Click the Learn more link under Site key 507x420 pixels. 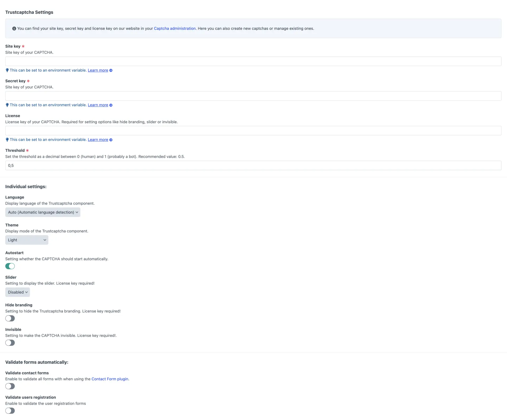(98, 70)
